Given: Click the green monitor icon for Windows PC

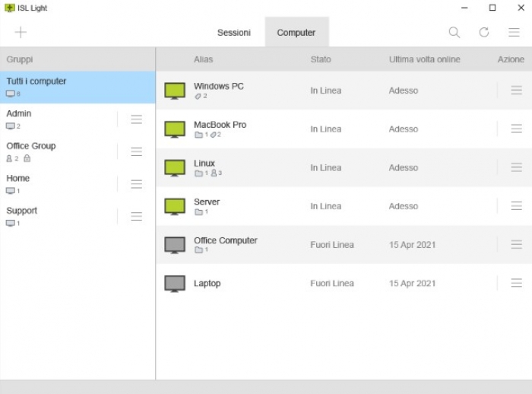Looking at the screenshot, I should point(175,91).
